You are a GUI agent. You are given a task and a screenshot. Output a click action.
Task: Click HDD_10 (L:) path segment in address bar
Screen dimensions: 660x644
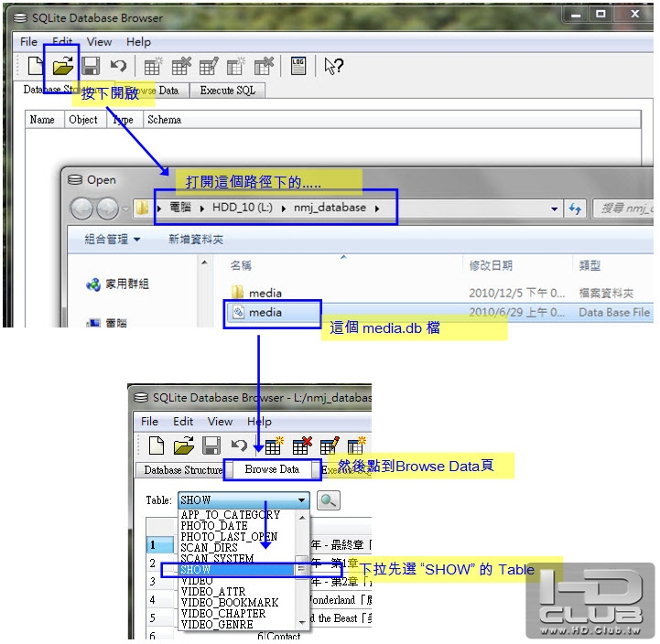tap(242, 208)
